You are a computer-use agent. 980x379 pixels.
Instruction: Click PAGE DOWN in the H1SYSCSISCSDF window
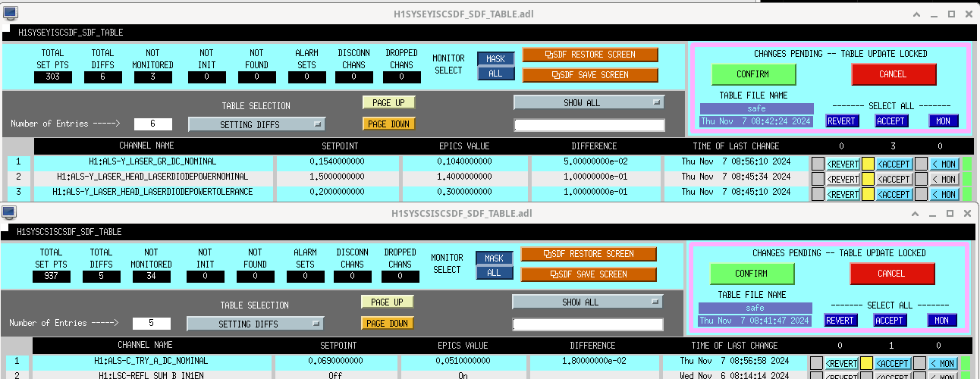click(387, 323)
